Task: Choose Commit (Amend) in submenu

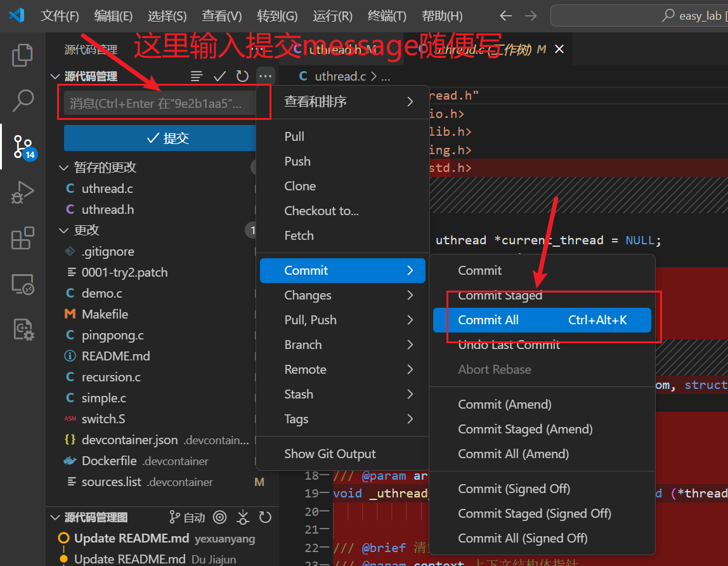Action: click(542, 404)
